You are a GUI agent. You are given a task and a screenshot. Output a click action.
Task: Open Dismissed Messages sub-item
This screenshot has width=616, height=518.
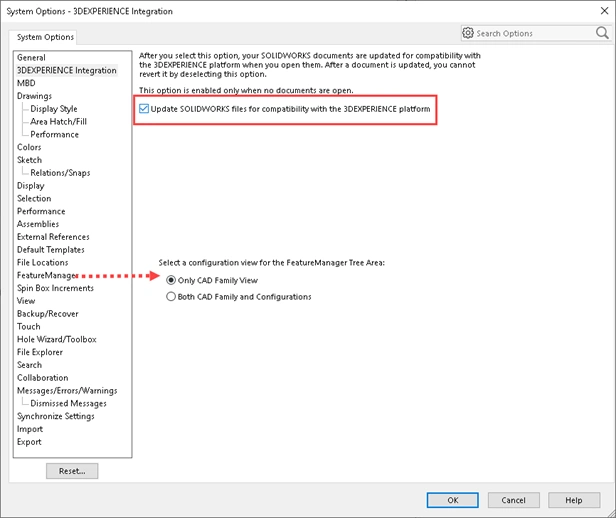coord(68,403)
